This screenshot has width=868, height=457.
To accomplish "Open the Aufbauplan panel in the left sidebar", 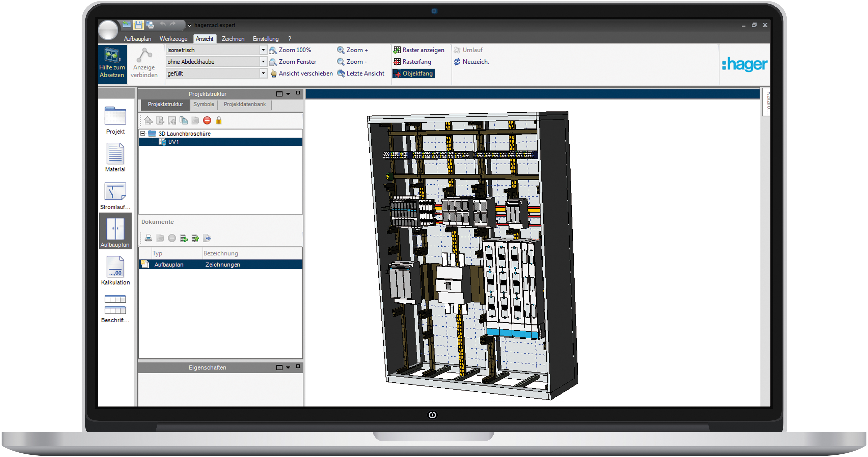I will pyautogui.click(x=115, y=231).
